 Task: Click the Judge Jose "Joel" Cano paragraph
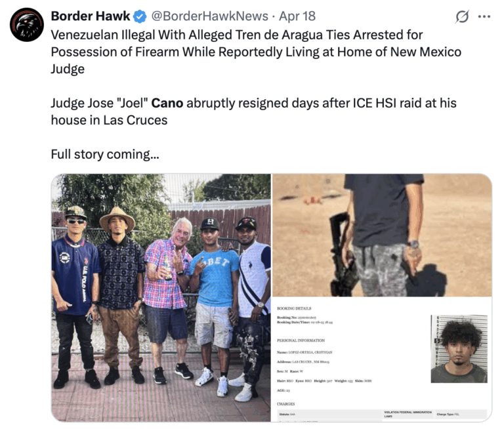click(253, 112)
